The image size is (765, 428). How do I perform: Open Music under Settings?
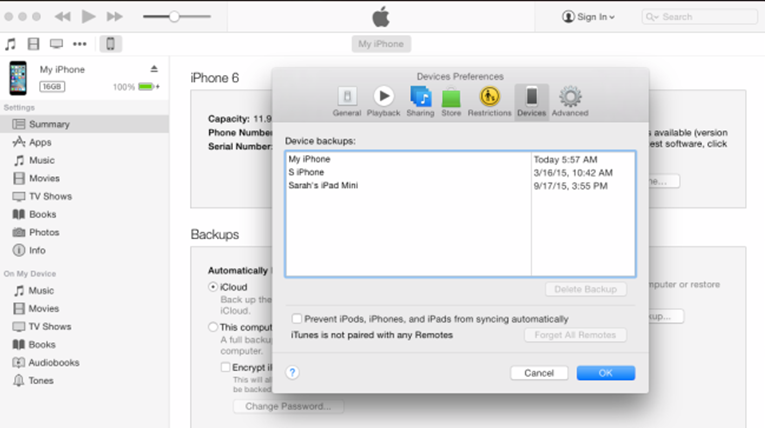[84, 160]
